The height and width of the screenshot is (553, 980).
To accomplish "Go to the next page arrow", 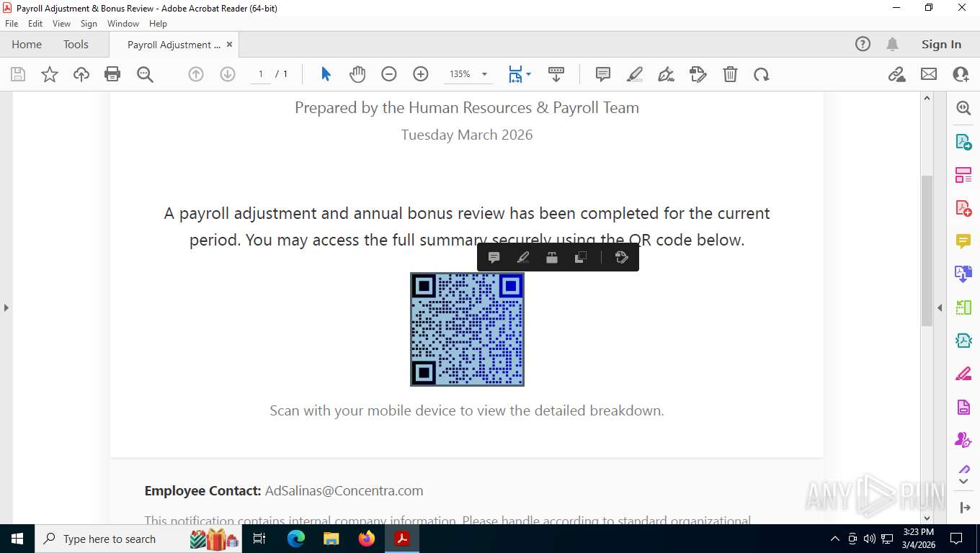I will coord(228,74).
